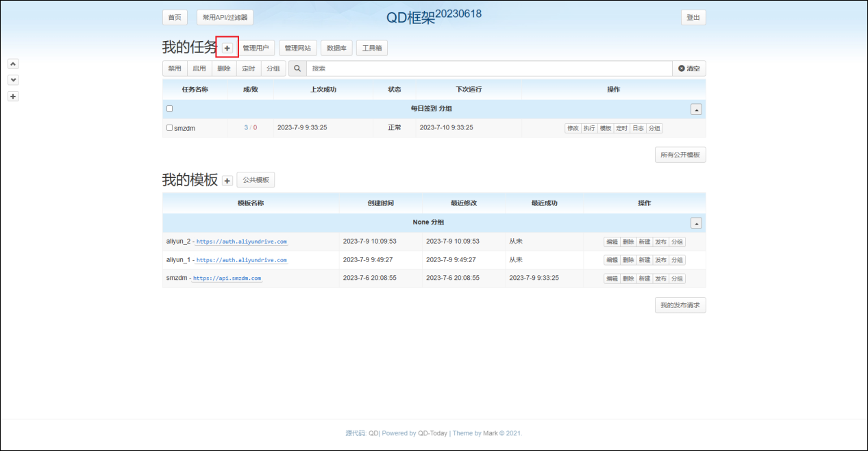Image resolution: width=868 pixels, height=451 pixels.
Task: Check the smzdm task checkbox
Action: click(170, 128)
